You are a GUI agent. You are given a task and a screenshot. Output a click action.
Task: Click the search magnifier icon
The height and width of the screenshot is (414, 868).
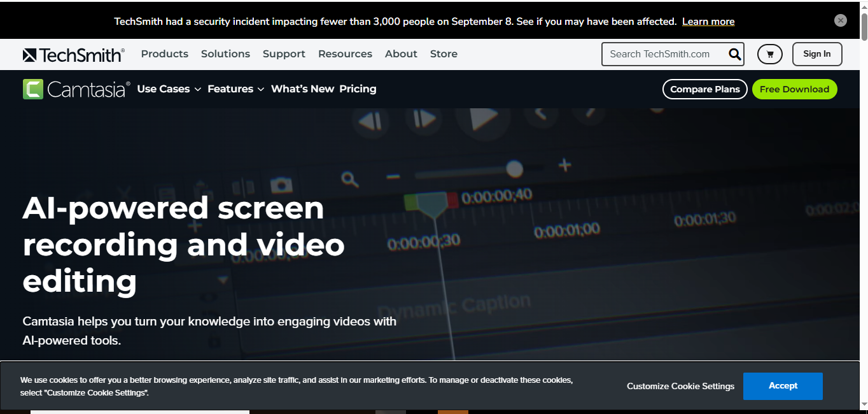pos(735,54)
